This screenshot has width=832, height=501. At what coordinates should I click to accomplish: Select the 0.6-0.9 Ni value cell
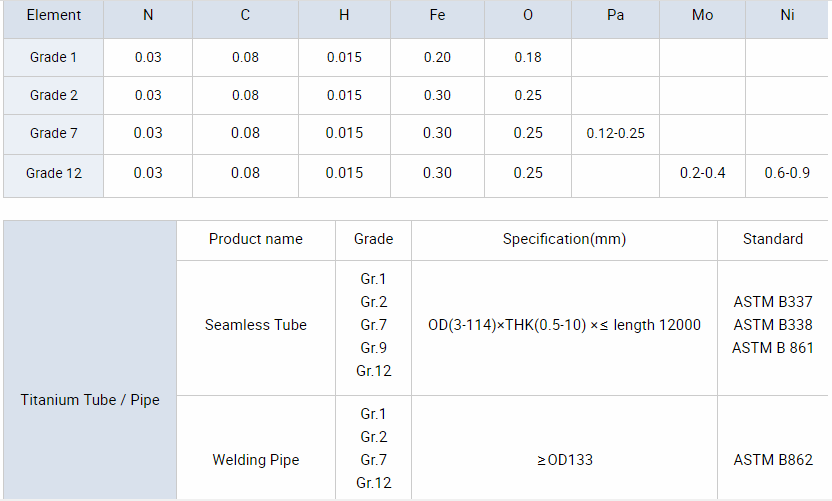(786, 173)
